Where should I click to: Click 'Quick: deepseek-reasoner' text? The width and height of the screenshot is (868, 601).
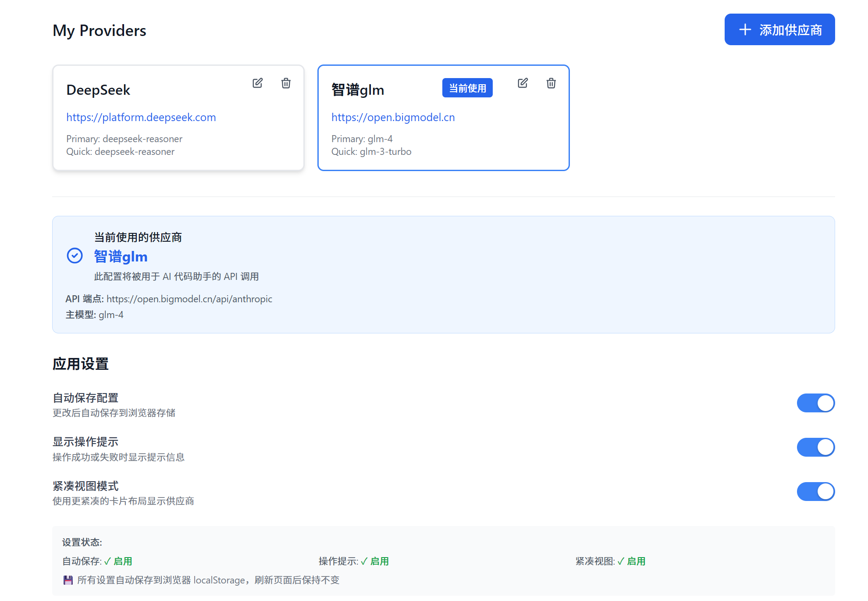click(x=120, y=151)
